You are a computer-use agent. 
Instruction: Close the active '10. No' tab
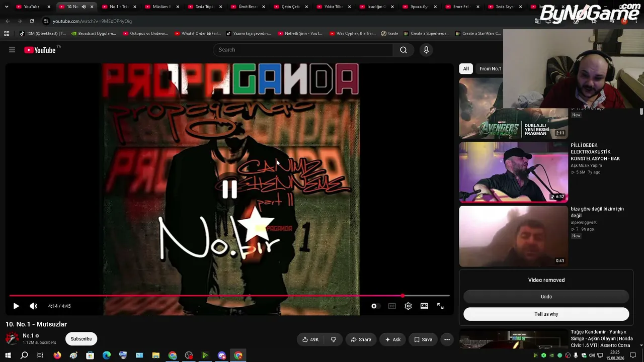[x=92, y=7]
